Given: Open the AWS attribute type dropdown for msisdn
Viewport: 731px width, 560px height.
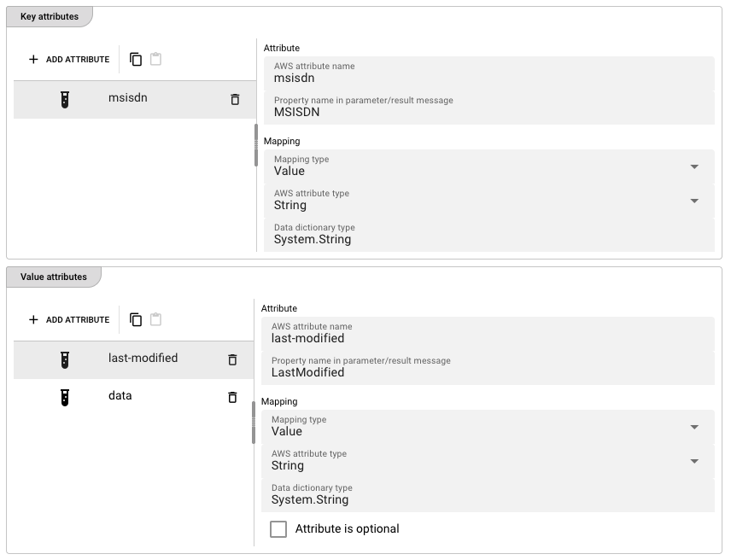Looking at the screenshot, I should (x=695, y=201).
